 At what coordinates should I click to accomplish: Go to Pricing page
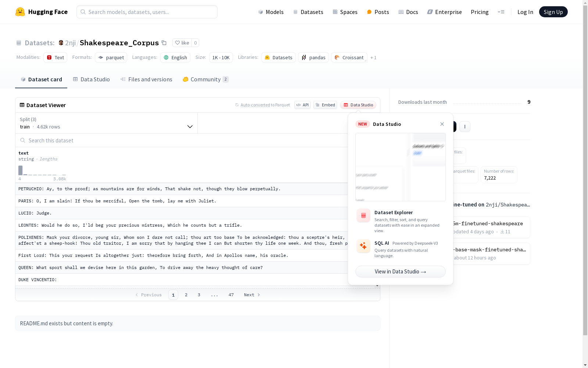click(480, 12)
